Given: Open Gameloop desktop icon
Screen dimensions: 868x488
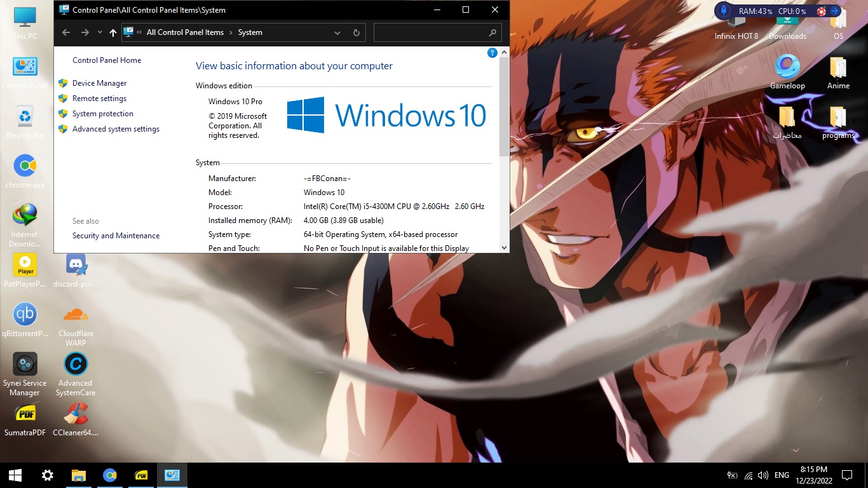Looking at the screenshot, I should pos(787,72).
